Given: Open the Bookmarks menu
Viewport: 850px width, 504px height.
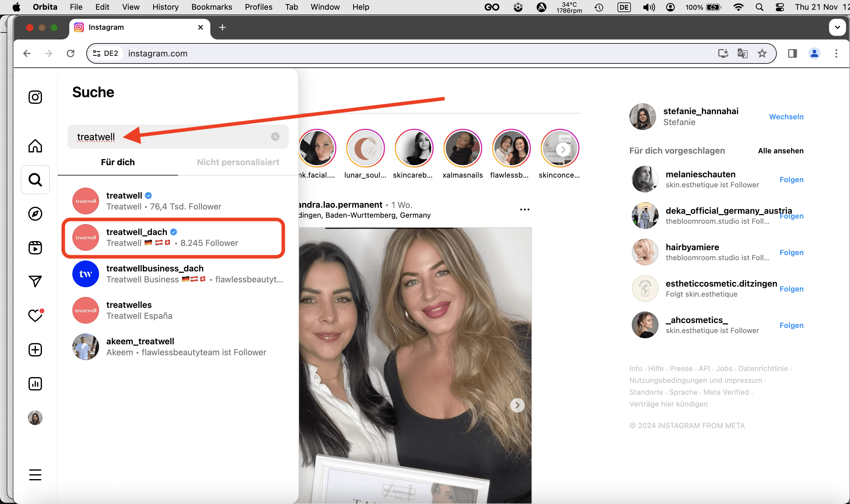Looking at the screenshot, I should 212,7.
